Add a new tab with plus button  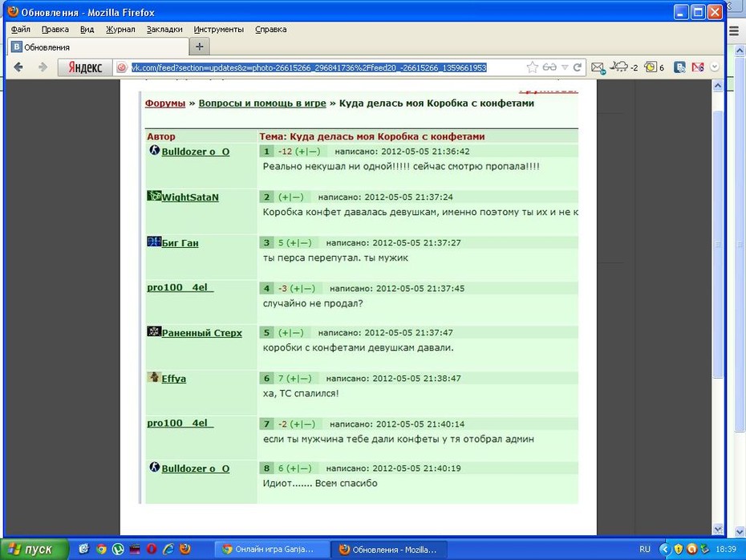click(x=200, y=47)
